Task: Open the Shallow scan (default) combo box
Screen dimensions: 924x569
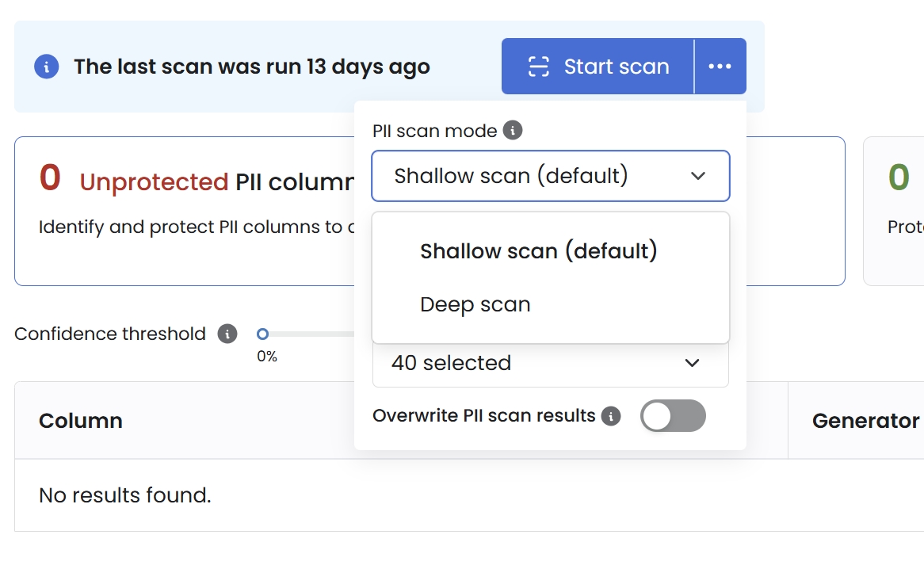Action: (x=550, y=176)
